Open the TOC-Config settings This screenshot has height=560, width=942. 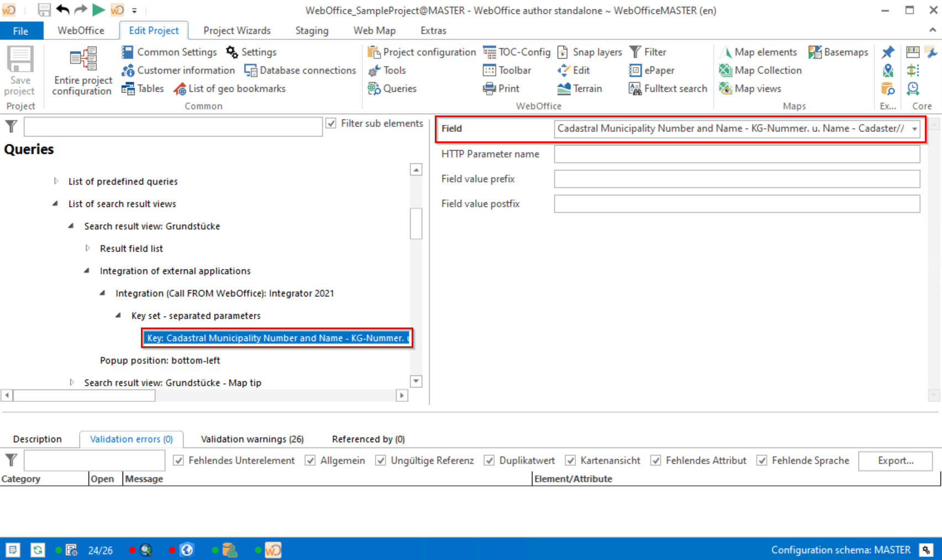[x=516, y=52]
